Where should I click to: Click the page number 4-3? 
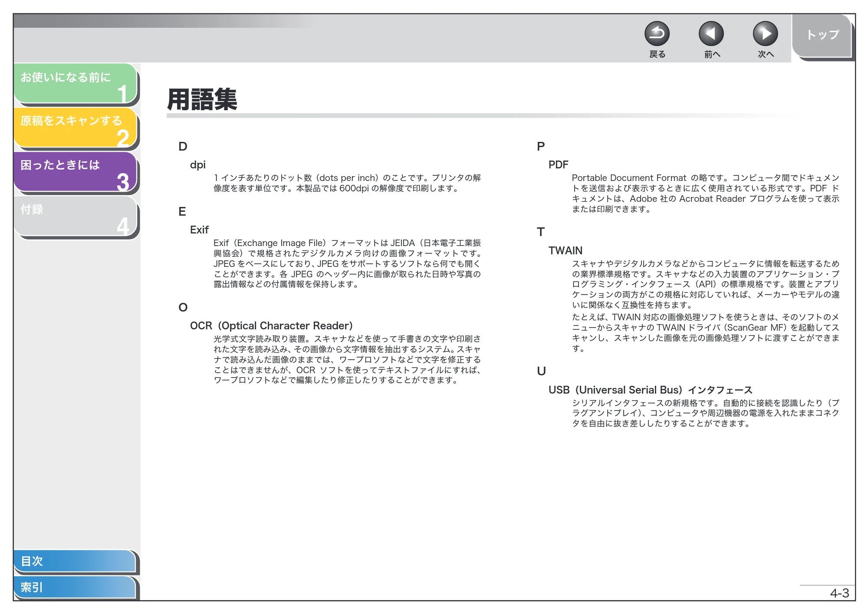pos(839,593)
